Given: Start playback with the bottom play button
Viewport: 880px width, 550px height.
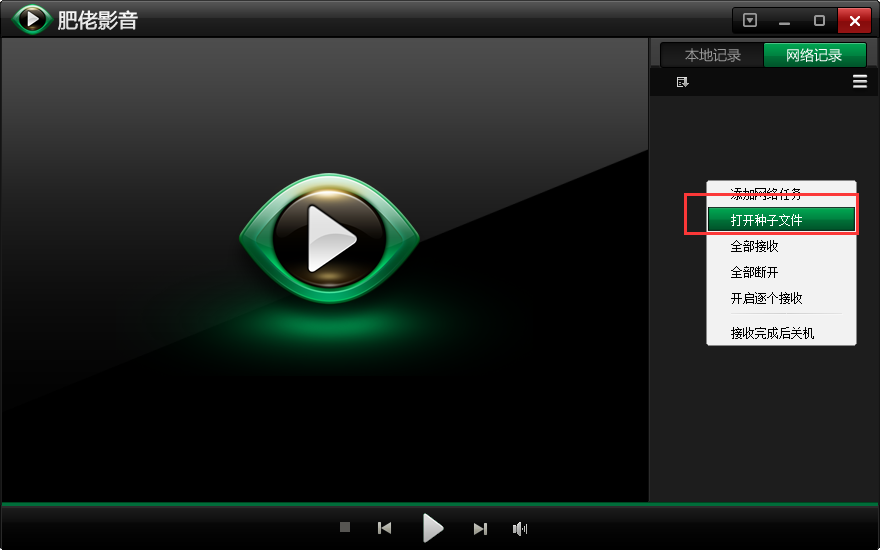Looking at the screenshot, I should (433, 528).
